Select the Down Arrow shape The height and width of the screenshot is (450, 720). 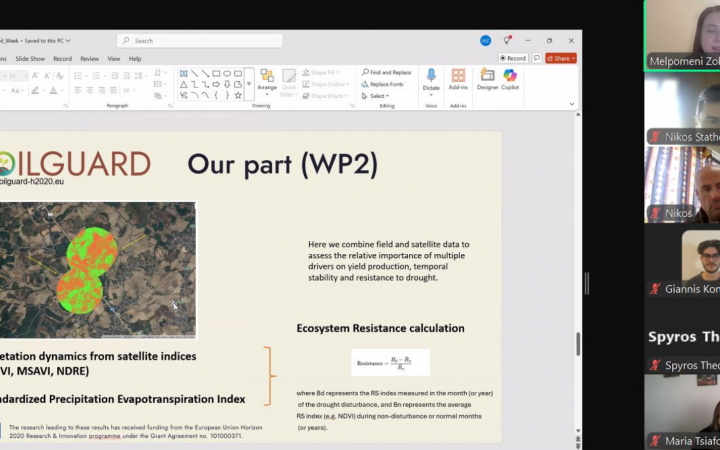pyautogui.click(x=227, y=84)
